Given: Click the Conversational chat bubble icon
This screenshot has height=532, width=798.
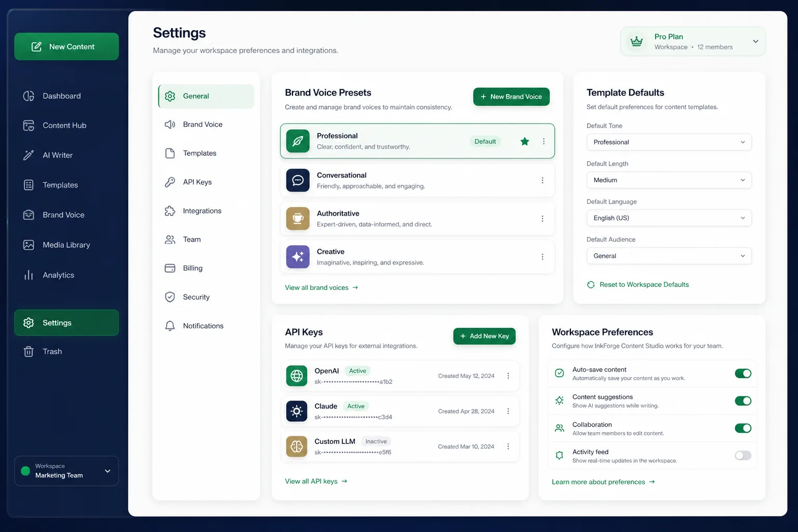Looking at the screenshot, I should point(298,180).
